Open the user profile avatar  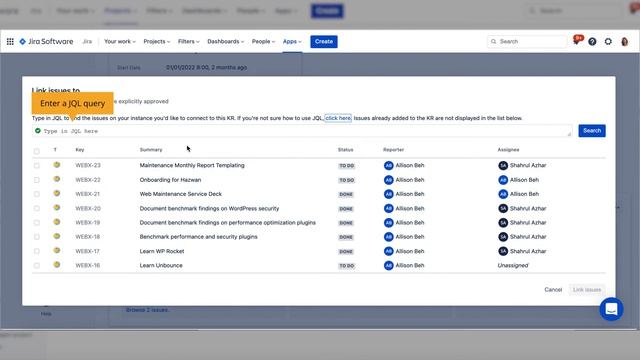(x=624, y=41)
